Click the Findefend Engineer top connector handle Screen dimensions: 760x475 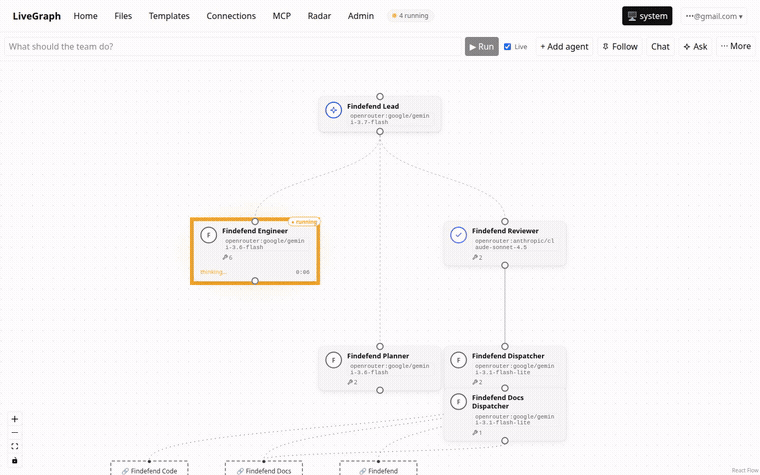coord(255,222)
